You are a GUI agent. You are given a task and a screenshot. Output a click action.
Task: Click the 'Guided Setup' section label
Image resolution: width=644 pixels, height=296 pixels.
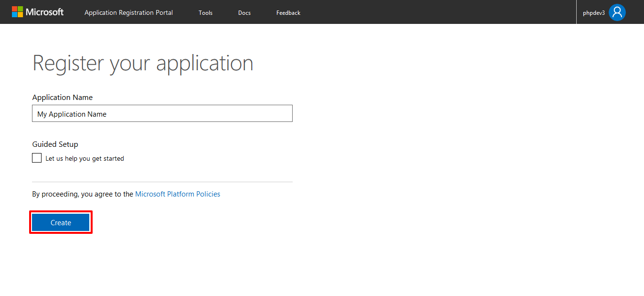[55, 144]
